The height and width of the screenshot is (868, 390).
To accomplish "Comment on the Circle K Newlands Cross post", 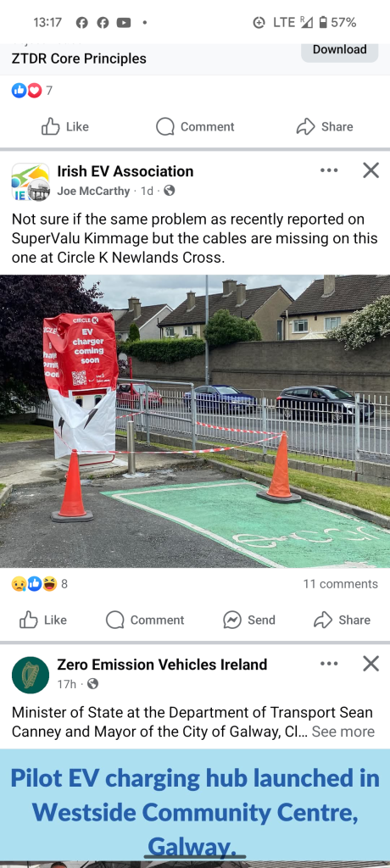I will (x=145, y=620).
